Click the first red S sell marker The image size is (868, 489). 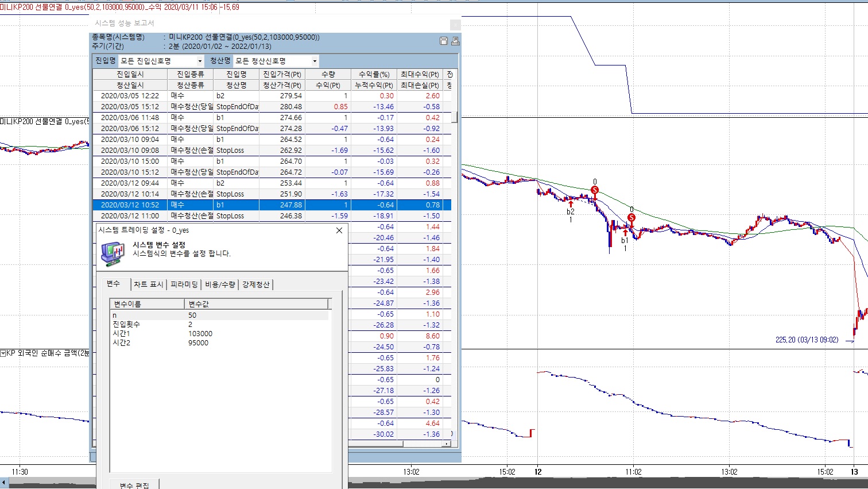click(x=595, y=190)
